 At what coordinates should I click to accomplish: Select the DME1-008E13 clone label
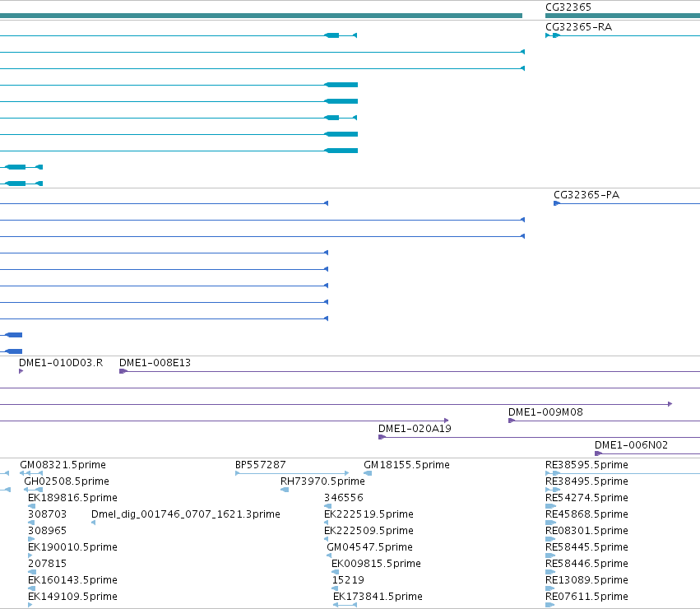[155, 363]
